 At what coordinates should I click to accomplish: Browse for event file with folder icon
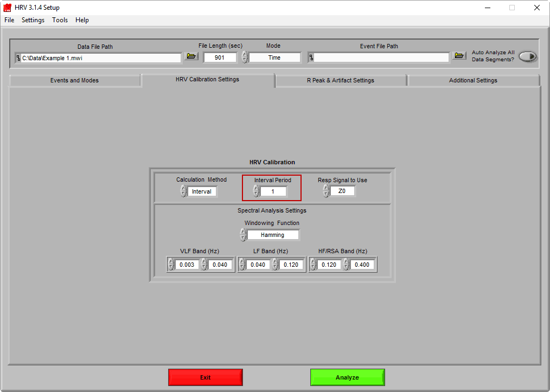(459, 56)
